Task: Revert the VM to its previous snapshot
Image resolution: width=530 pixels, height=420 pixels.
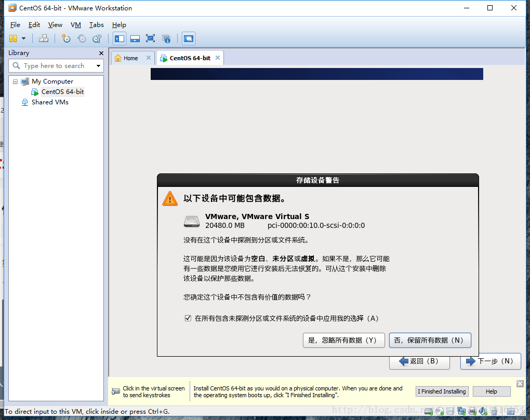Action: tap(82, 38)
